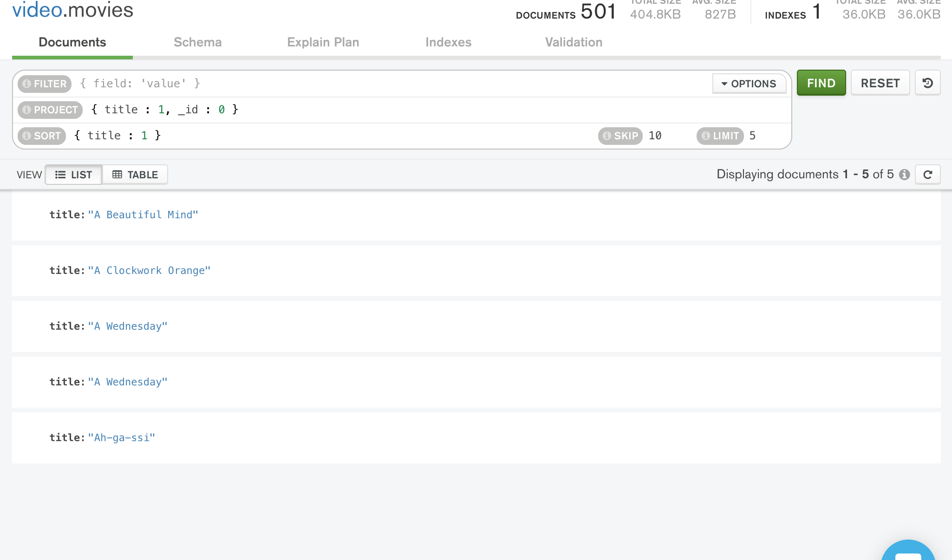
Task: Click into the SORT field
Action: pyautogui.click(x=332, y=136)
